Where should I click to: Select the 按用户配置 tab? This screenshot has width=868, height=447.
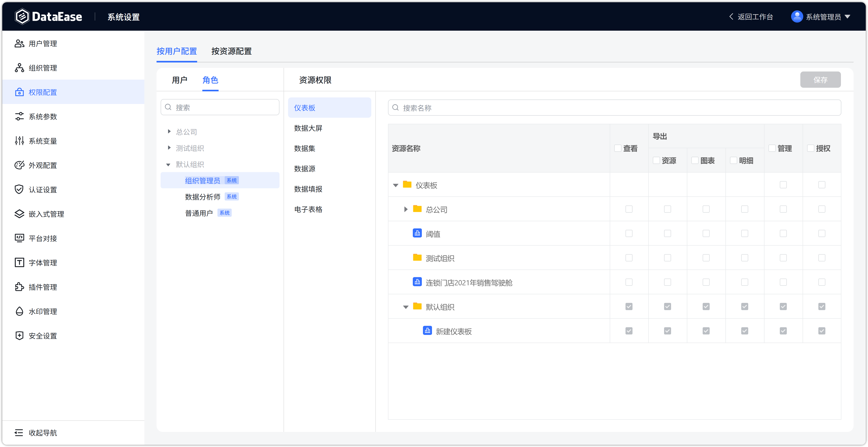[177, 51]
